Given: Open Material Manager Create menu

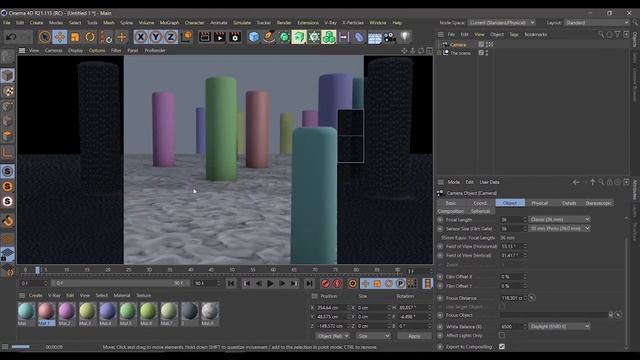Looking at the screenshot, I should point(36,295).
